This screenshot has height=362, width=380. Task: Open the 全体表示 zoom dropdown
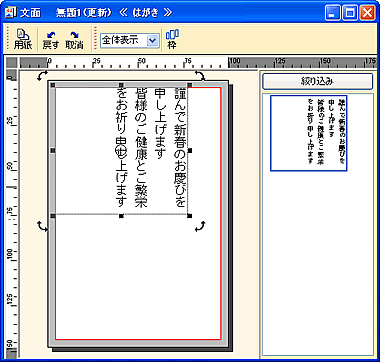(x=153, y=41)
